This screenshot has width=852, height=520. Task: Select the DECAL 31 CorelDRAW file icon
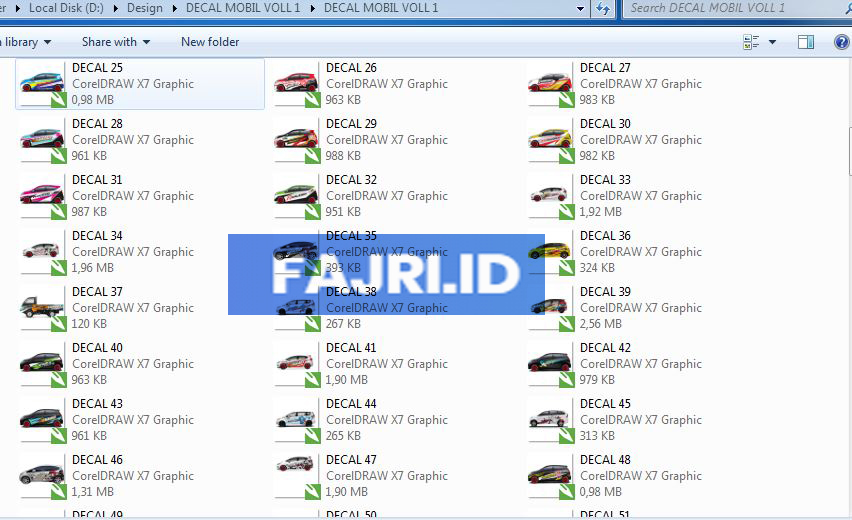(42, 196)
